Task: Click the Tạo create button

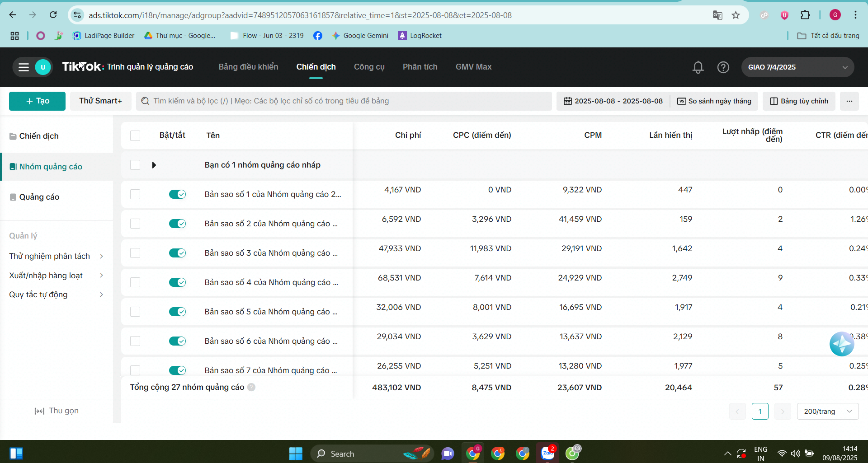Action: 37,101
